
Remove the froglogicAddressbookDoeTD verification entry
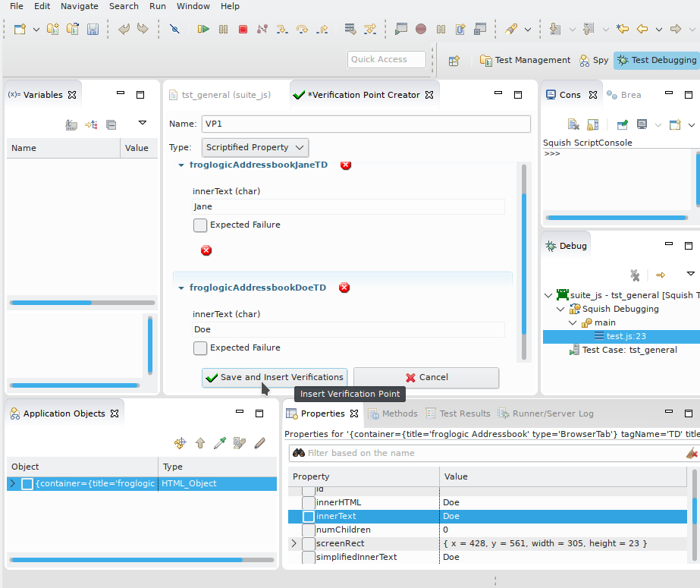point(344,288)
